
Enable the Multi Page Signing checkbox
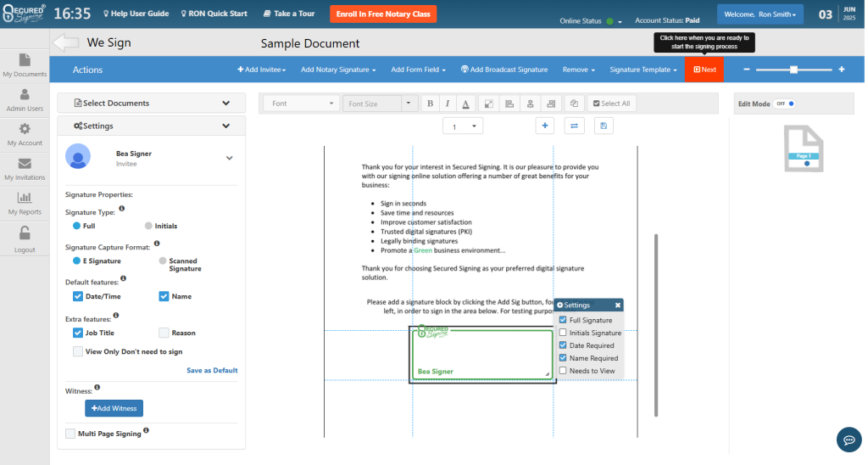pyautogui.click(x=70, y=434)
